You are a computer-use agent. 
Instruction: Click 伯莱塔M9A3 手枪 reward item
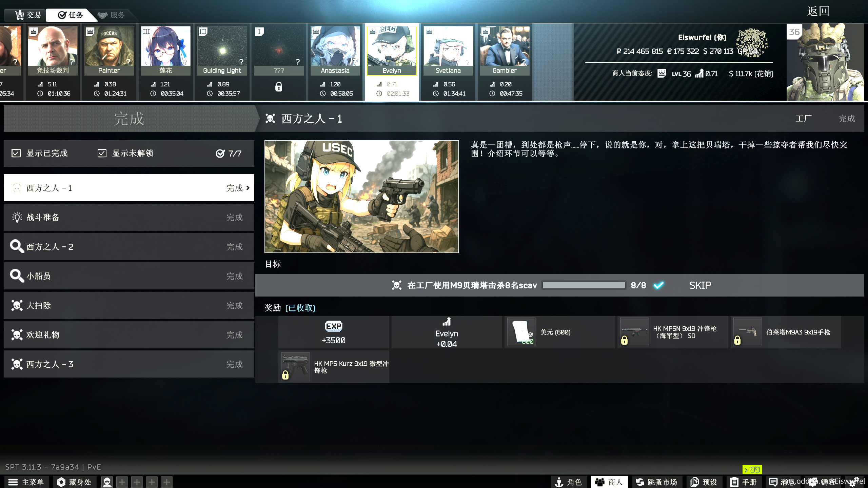click(786, 332)
